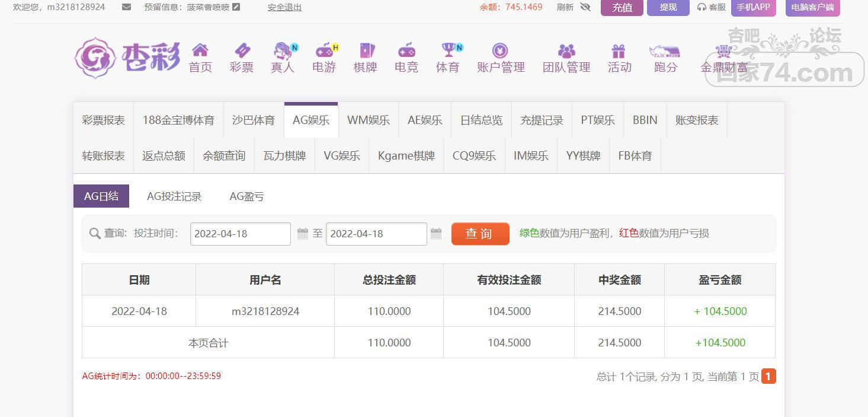Click the 杏彩 site logo
Viewport: 868px width, 417px height.
point(127,58)
